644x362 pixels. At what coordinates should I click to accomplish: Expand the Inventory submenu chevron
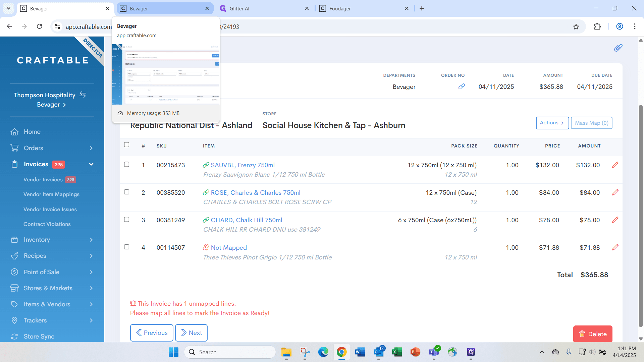pos(91,240)
